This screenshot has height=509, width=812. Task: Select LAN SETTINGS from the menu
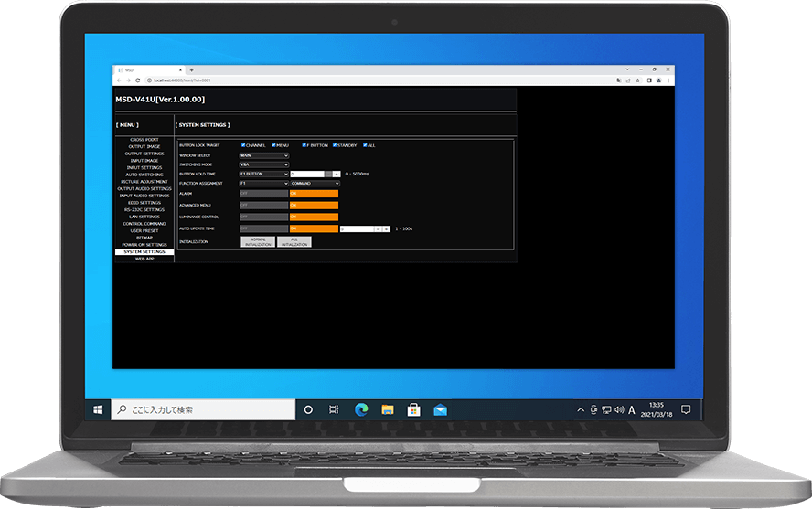coord(144,216)
